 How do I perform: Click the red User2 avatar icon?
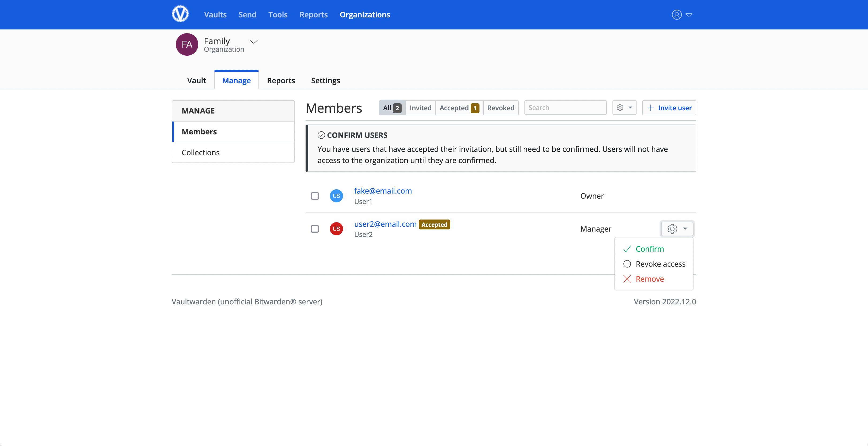pos(336,229)
